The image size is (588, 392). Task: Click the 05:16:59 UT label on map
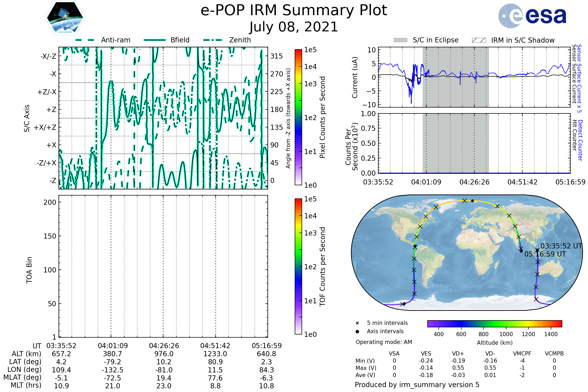coord(545,254)
